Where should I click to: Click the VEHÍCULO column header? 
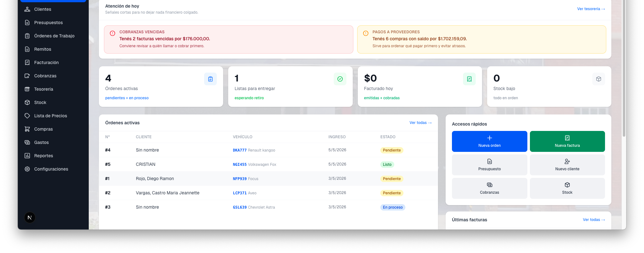(x=242, y=137)
